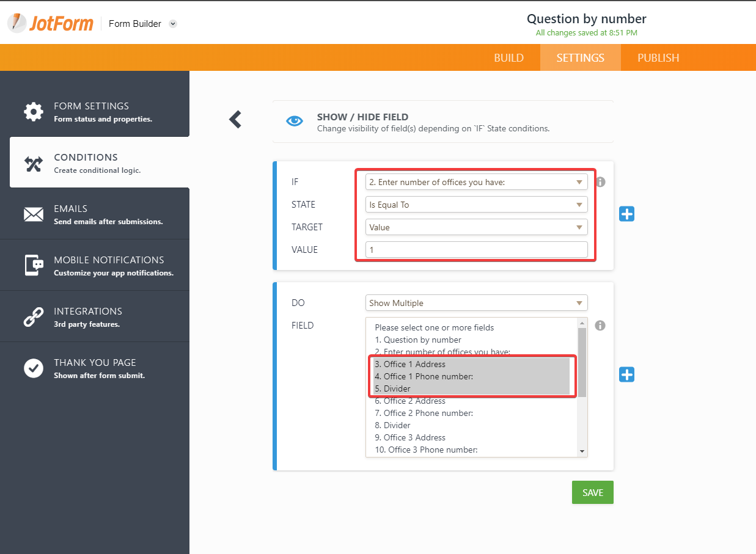
Task: Click the field list scrollbar down arrow
Action: click(x=582, y=451)
